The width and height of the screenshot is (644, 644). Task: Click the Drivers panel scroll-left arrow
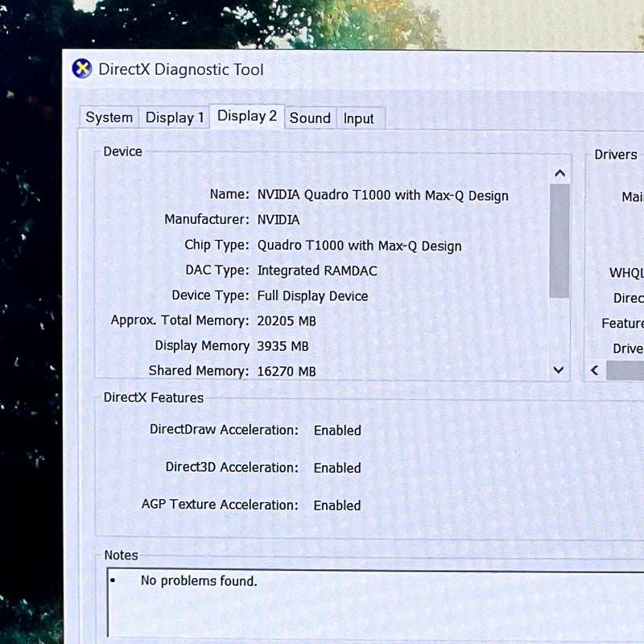595,370
